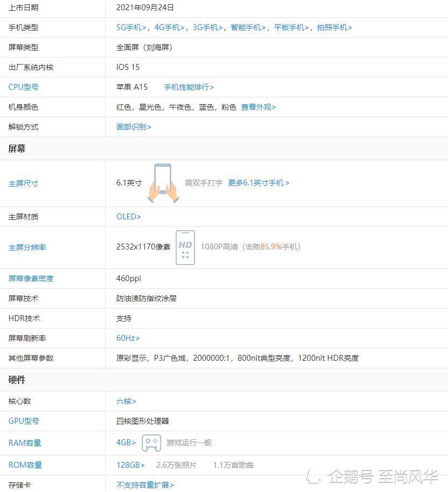This screenshot has height=492, width=448.
Task: Open 手机性能排行 ranking link
Action: coord(189,87)
